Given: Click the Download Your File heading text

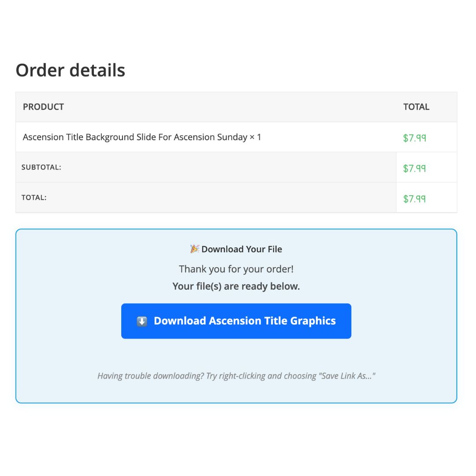Looking at the screenshot, I should click(x=242, y=249).
